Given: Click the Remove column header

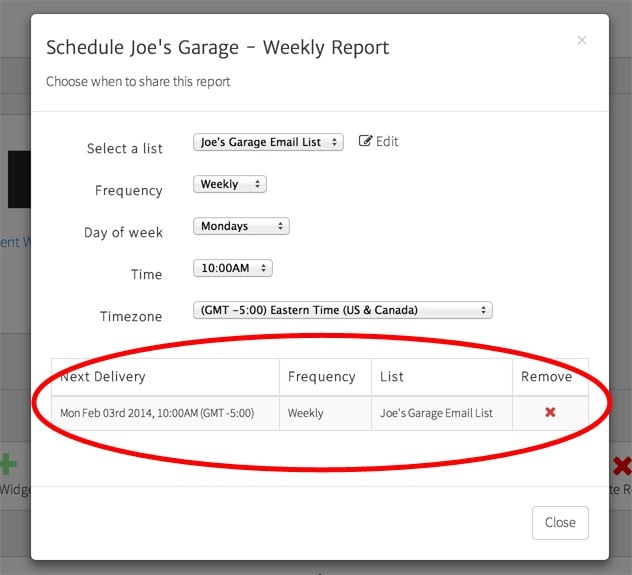Looking at the screenshot, I should (551, 377).
